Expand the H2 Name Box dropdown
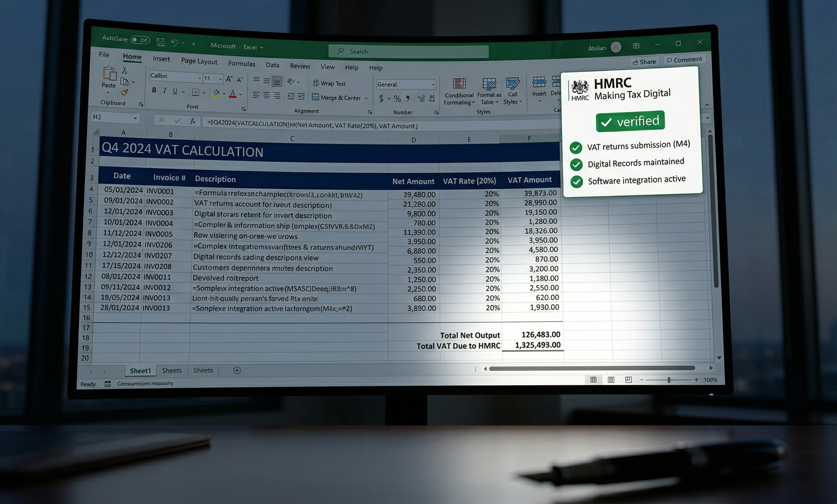 [x=135, y=118]
